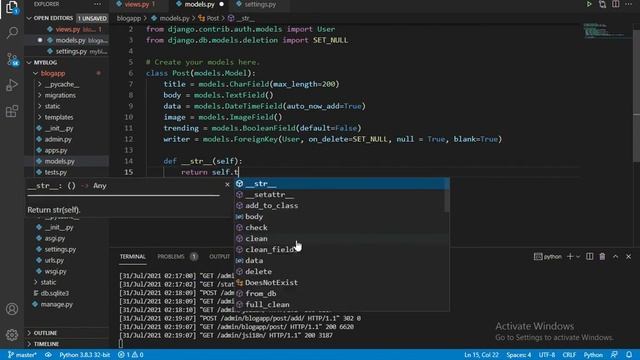Choose body from autocomplete suggestions
Viewport: 640px width, 360px height.
[x=342, y=217]
